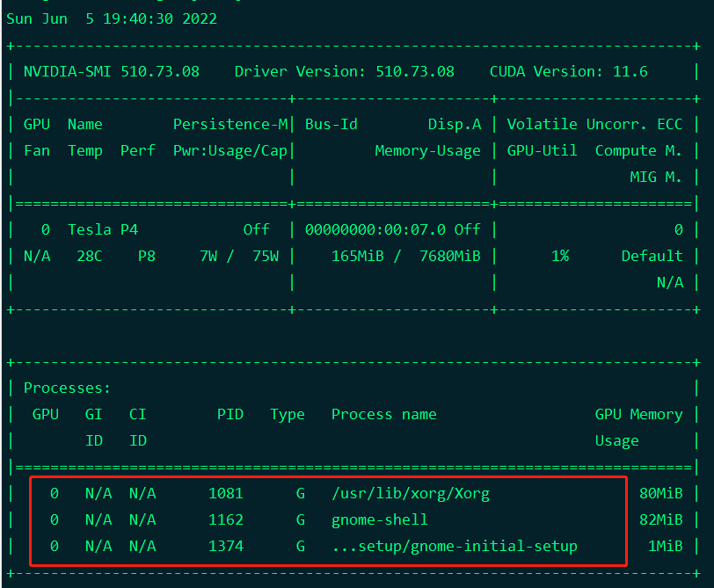
Task: Click the gnome-shell process name
Action: point(380,519)
